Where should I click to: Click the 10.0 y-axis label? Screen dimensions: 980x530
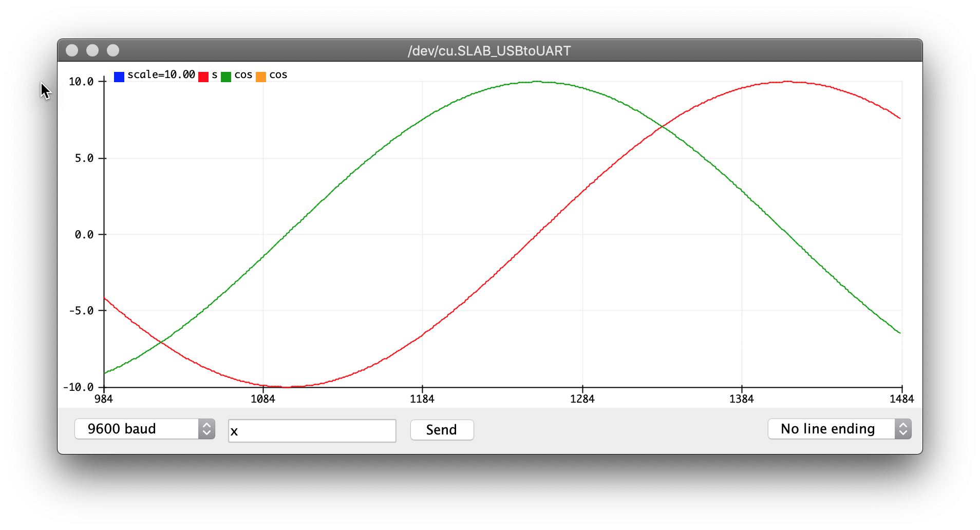tap(81, 82)
